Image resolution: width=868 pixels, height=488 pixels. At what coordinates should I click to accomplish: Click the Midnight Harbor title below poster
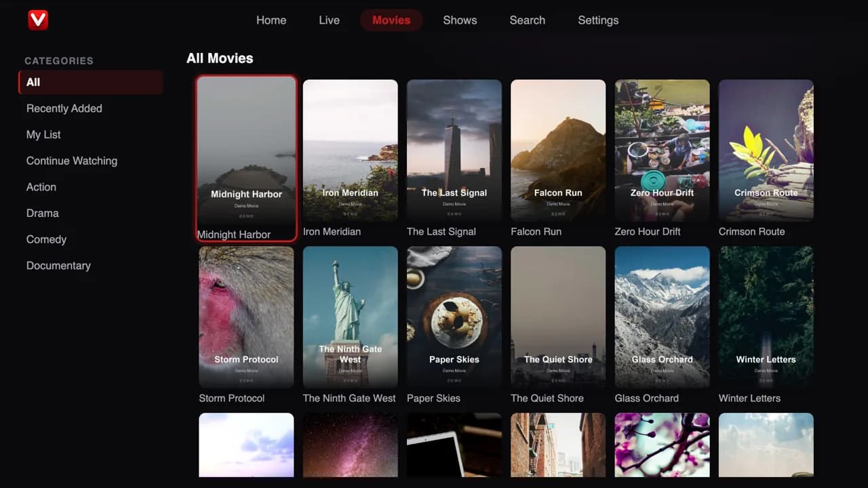(234, 235)
